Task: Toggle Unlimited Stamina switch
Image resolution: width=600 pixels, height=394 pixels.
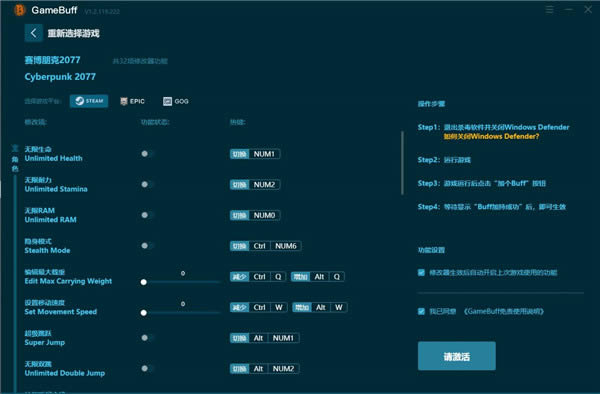Action: [x=147, y=184]
